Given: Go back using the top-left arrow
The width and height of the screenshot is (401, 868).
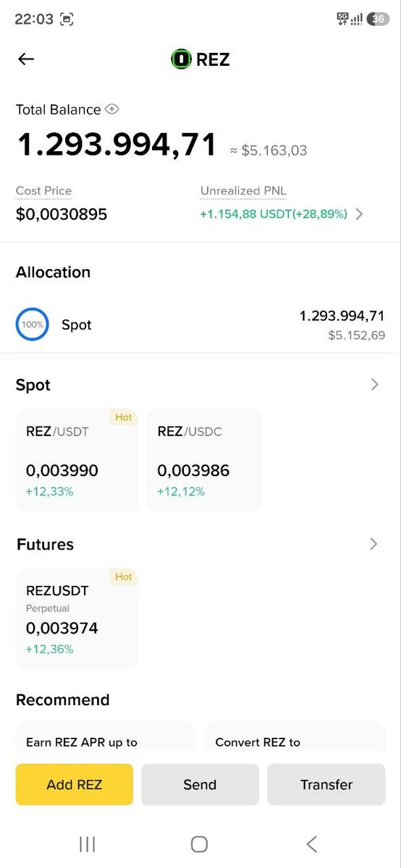Looking at the screenshot, I should [26, 59].
